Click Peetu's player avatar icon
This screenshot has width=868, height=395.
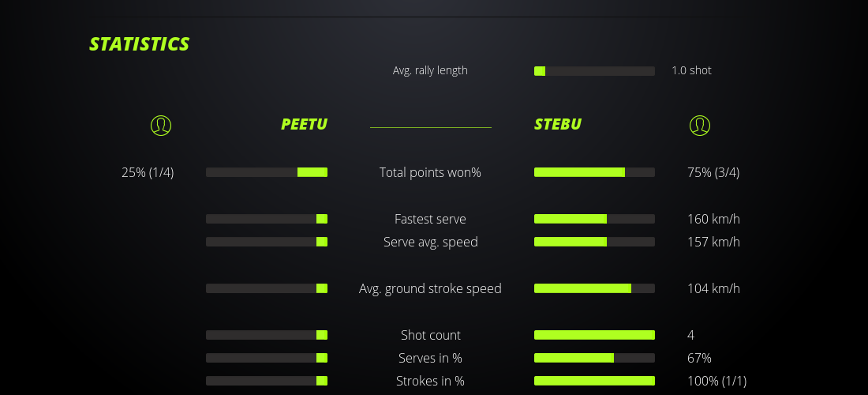[x=161, y=125]
